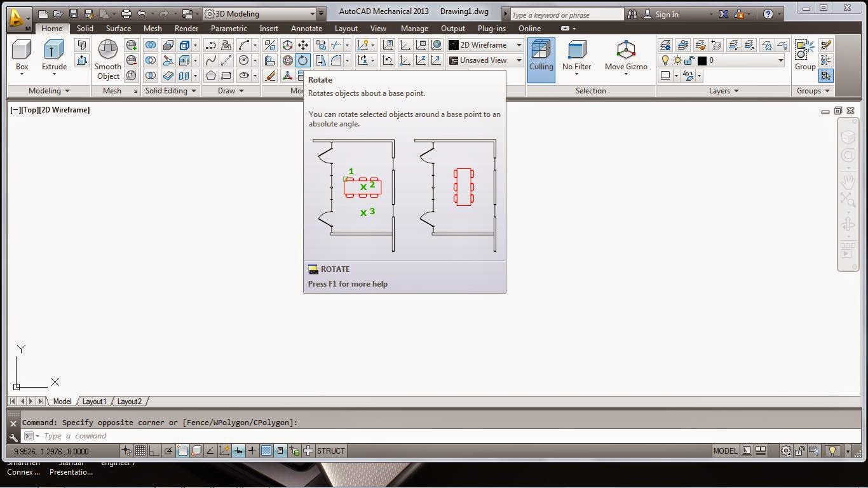Image resolution: width=868 pixels, height=488 pixels.
Task: Click the black layer color swatch
Action: [x=702, y=60]
